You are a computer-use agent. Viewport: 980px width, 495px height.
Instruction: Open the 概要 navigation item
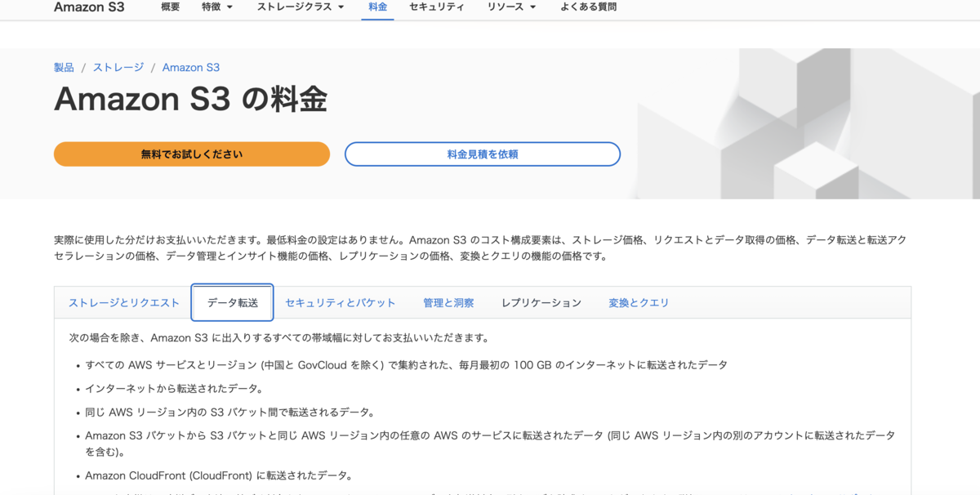(x=171, y=7)
